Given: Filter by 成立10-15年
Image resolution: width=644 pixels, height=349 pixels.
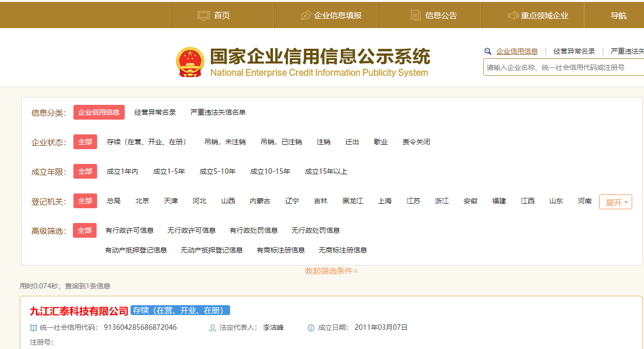Looking at the screenshot, I should tap(271, 171).
